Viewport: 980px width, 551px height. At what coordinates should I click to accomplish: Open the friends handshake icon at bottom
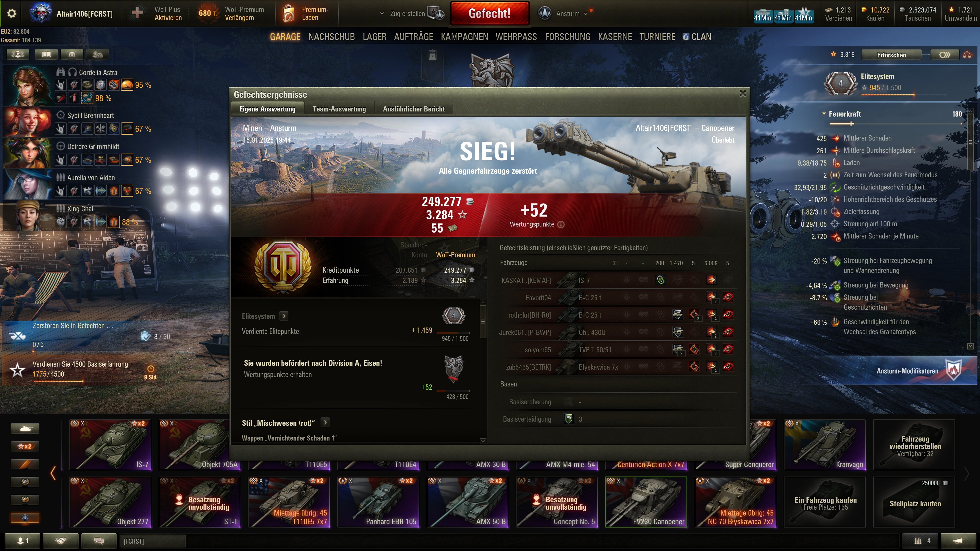coord(61,541)
